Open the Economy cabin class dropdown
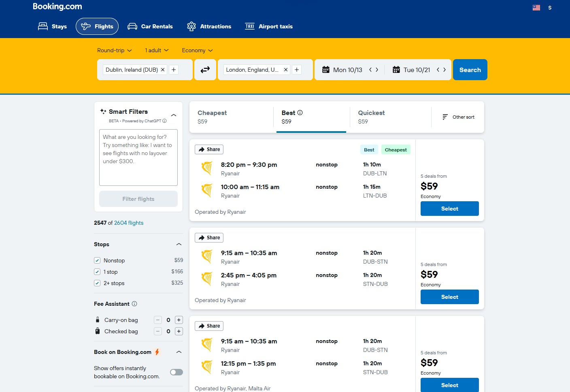 click(197, 50)
